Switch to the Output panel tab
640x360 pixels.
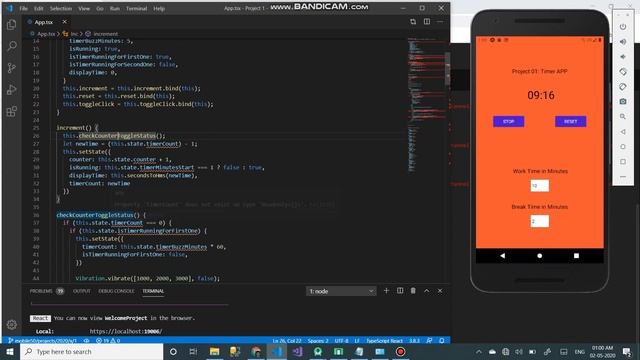coord(82,291)
